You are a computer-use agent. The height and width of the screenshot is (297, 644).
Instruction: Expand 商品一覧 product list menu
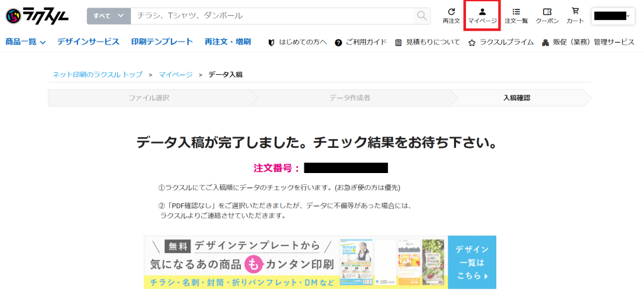(x=26, y=42)
